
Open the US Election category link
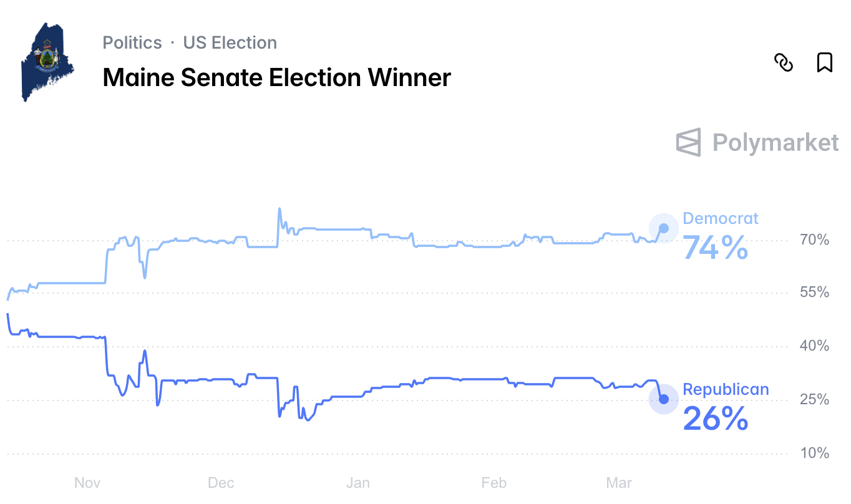[x=230, y=43]
